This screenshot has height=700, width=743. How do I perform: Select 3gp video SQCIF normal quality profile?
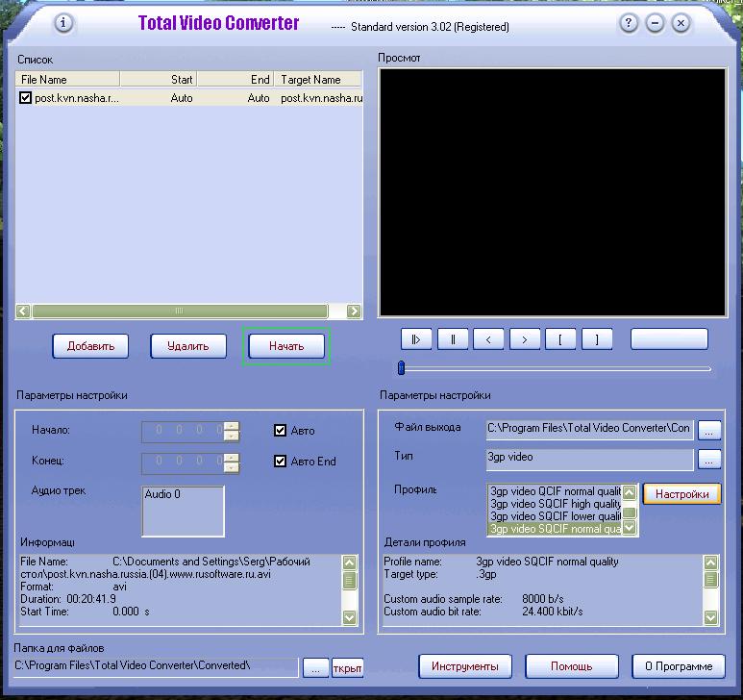point(555,529)
